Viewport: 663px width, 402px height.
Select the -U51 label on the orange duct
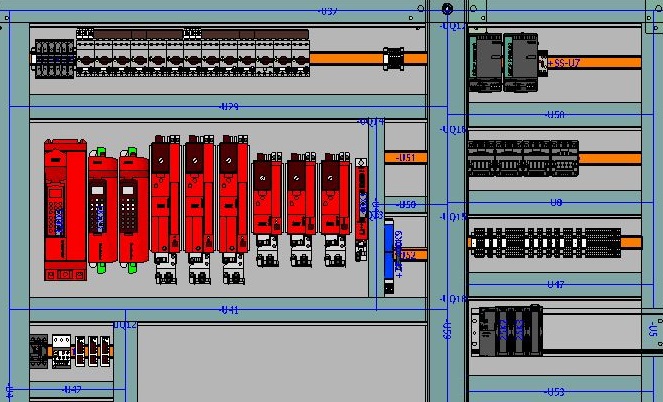405,158
